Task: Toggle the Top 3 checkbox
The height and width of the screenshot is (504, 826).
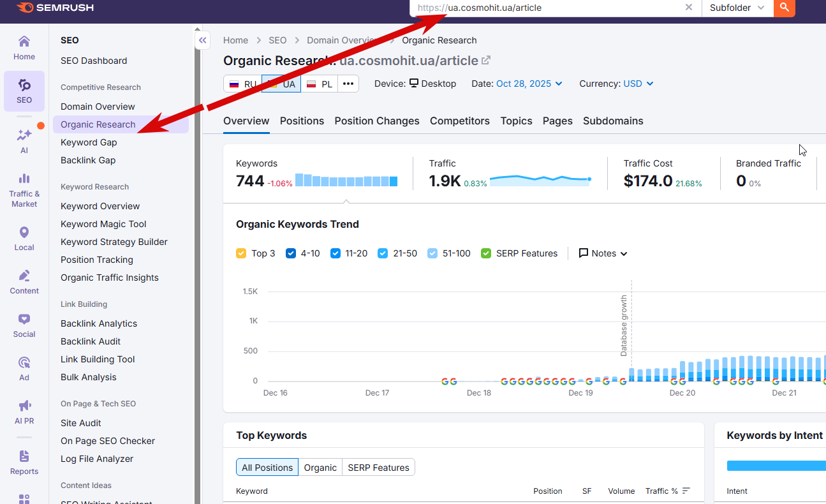Action: click(x=241, y=253)
